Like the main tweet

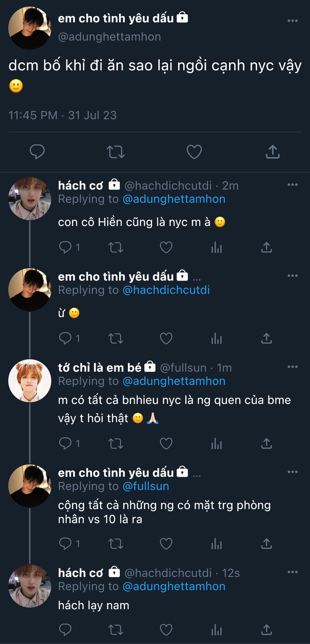coord(194,152)
